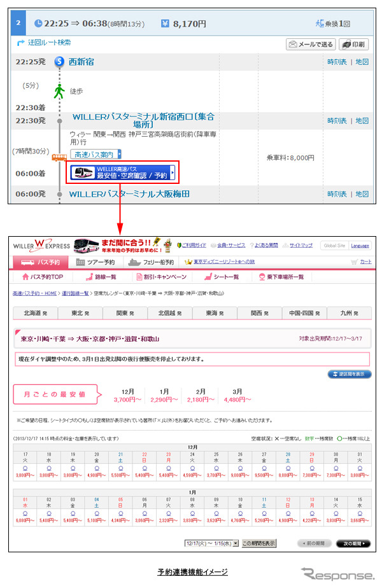Click the メールで送る button

click(x=311, y=45)
